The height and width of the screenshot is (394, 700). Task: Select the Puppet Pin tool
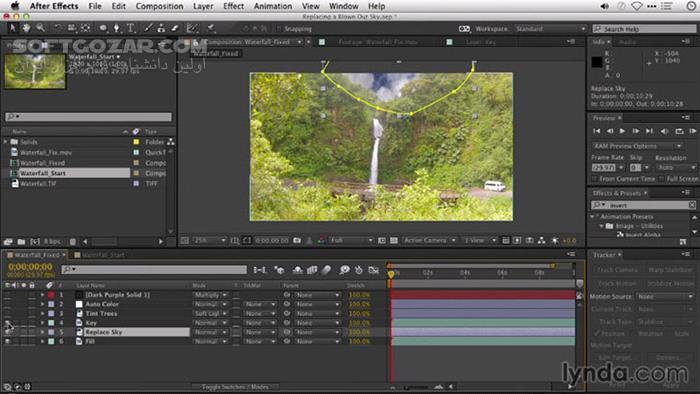[211, 28]
